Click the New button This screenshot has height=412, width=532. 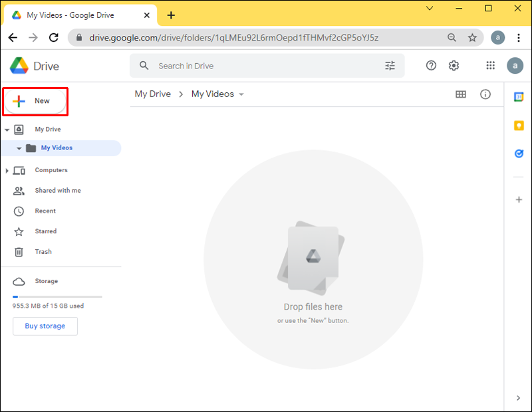click(35, 101)
